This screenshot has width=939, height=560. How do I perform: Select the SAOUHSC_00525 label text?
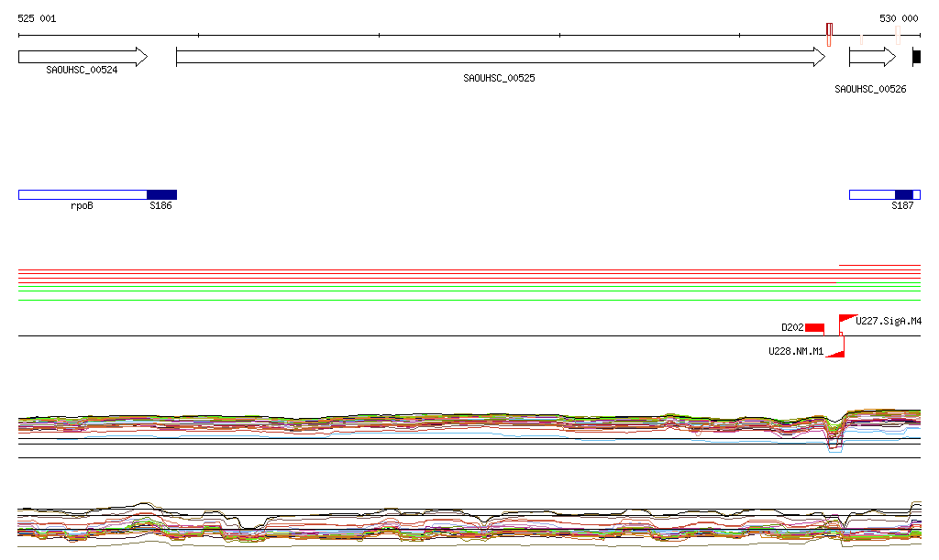click(x=499, y=79)
